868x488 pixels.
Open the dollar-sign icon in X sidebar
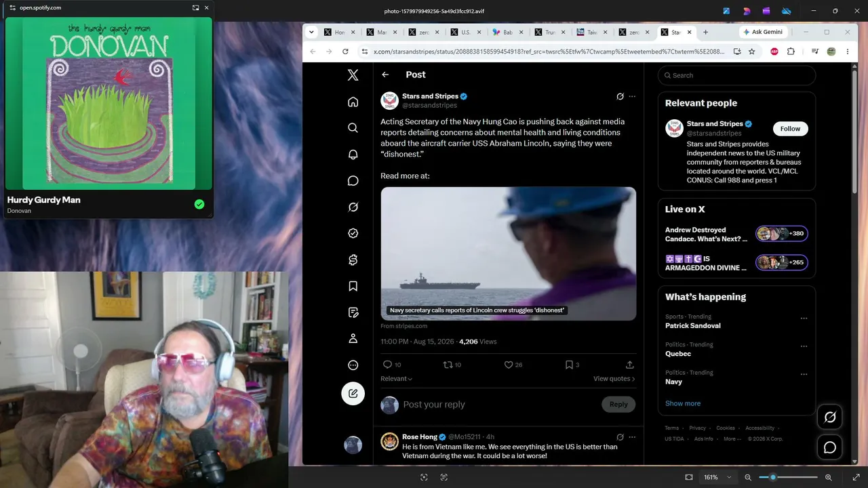pyautogui.click(x=353, y=260)
